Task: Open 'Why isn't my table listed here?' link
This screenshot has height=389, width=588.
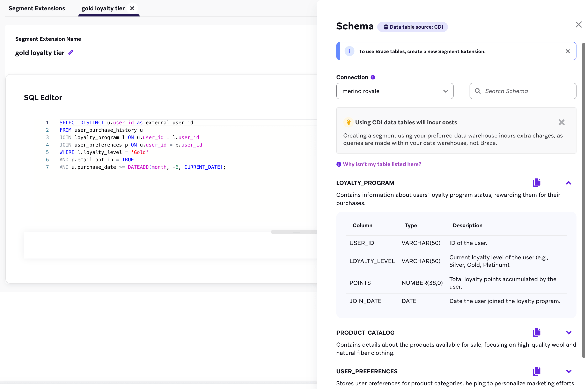Action: 382,164
